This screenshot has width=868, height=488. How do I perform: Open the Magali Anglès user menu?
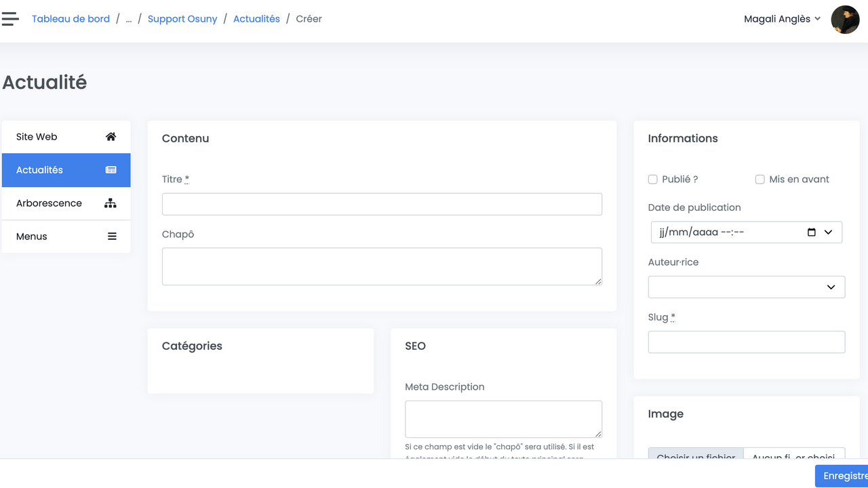point(782,19)
